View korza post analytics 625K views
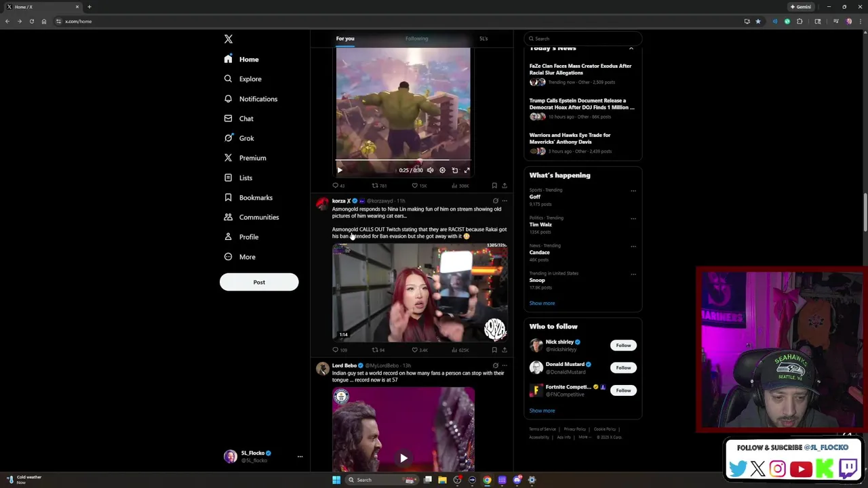 click(x=460, y=350)
